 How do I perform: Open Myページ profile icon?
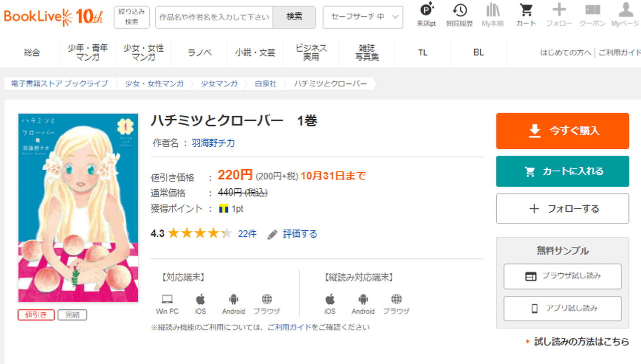[x=625, y=11]
